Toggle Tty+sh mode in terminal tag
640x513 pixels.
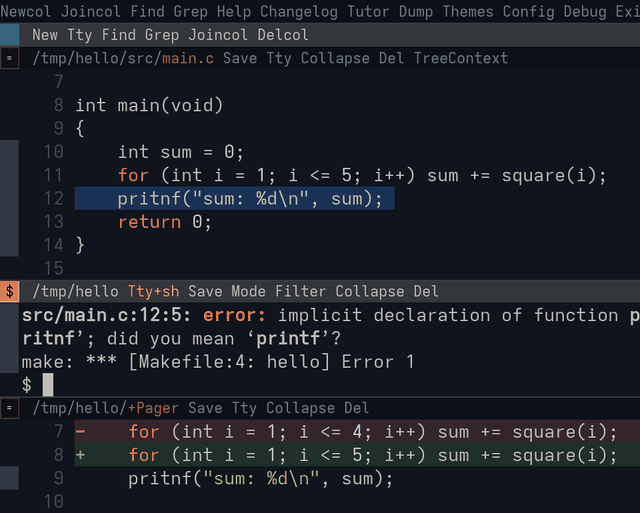click(x=153, y=291)
